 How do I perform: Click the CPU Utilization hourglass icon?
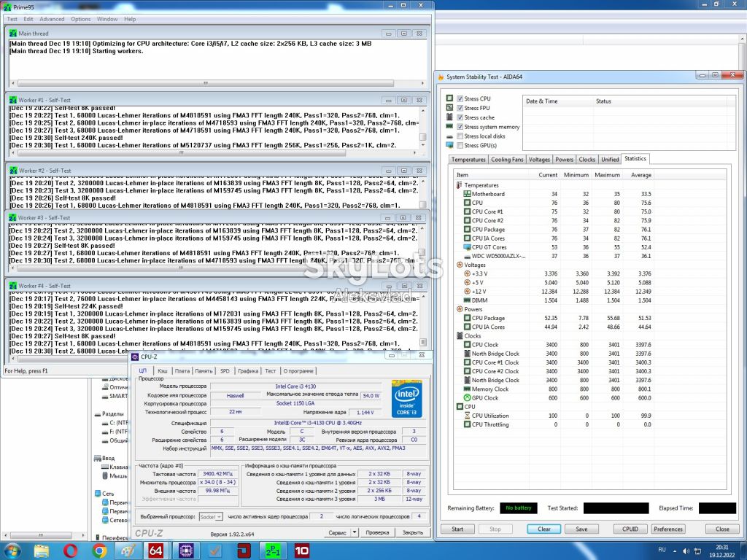tap(468, 415)
